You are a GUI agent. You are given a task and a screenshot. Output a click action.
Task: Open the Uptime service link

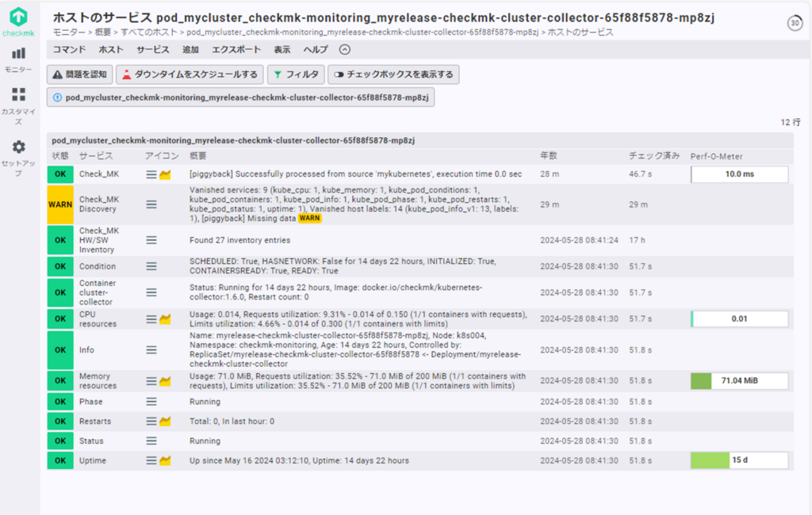[x=93, y=460]
